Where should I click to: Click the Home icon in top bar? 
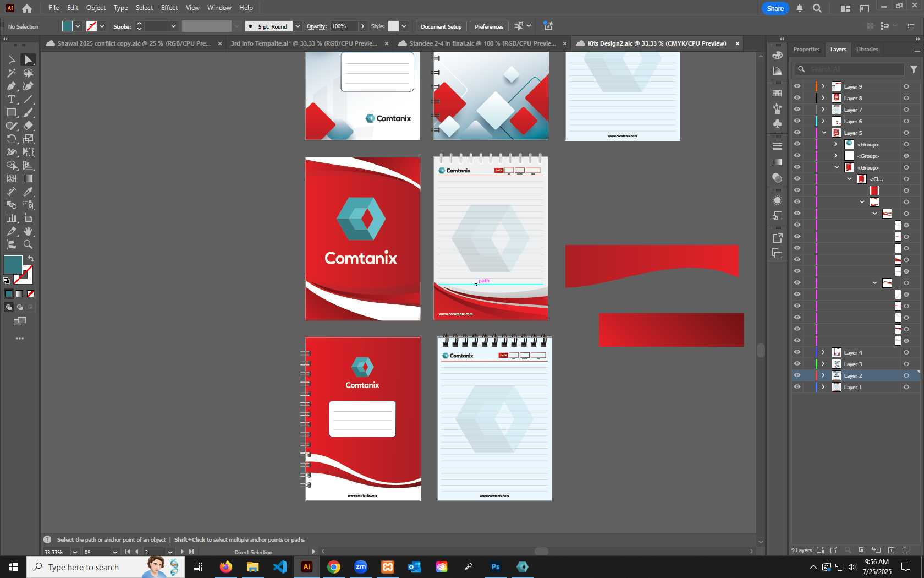pyautogui.click(x=27, y=8)
